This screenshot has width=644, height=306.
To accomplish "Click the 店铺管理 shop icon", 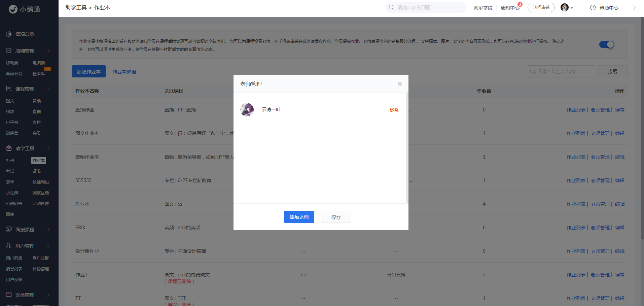I will coord(9,50).
